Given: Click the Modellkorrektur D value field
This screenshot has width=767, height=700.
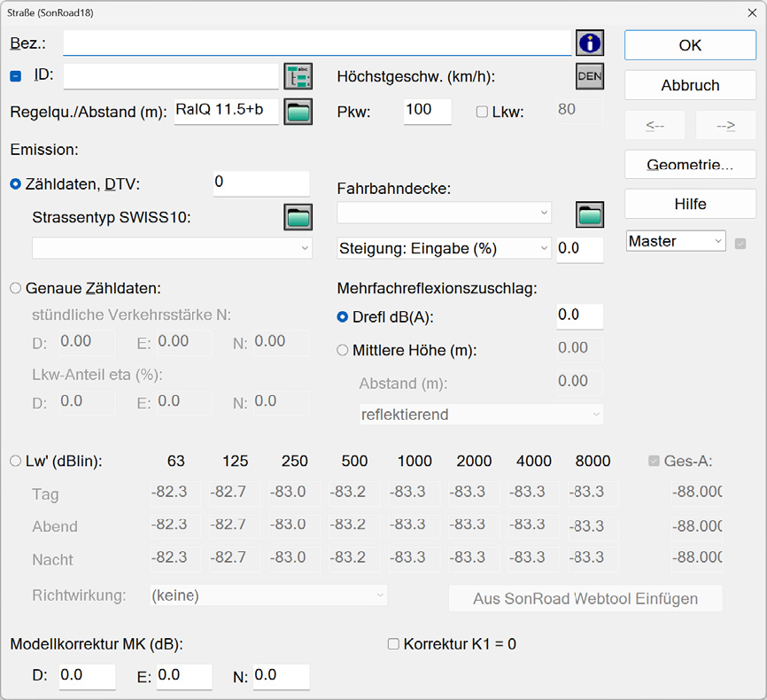Looking at the screenshot, I should pyautogui.click(x=87, y=677).
